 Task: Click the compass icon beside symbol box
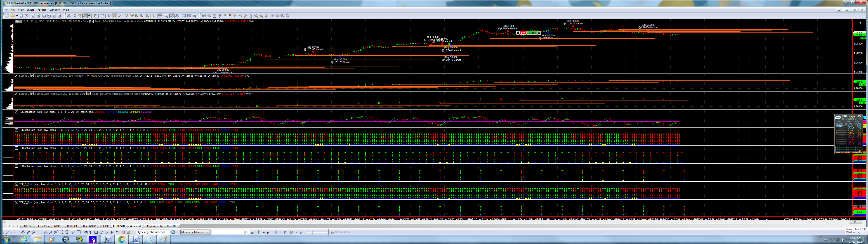pyautogui.click(x=173, y=232)
